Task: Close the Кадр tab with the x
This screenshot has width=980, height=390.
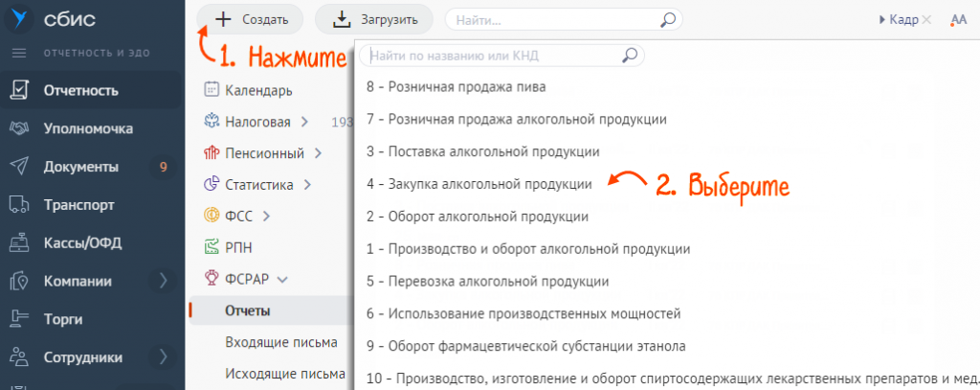Action: [926, 20]
